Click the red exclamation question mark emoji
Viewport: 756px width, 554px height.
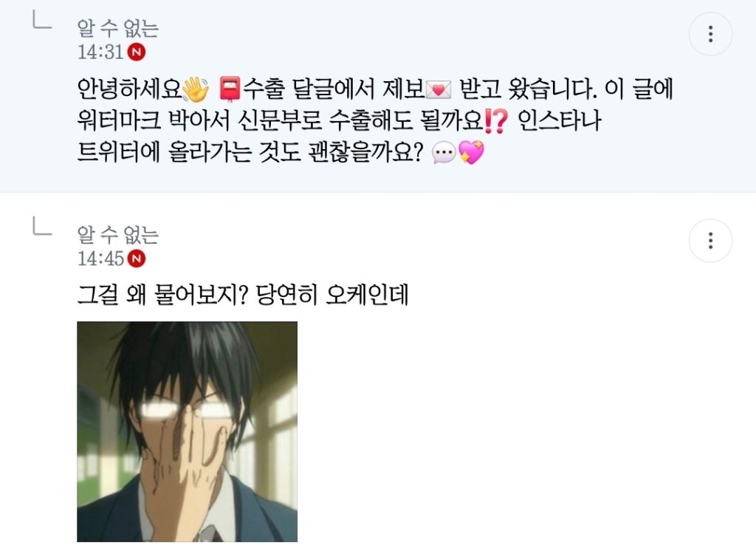tap(496, 120)
